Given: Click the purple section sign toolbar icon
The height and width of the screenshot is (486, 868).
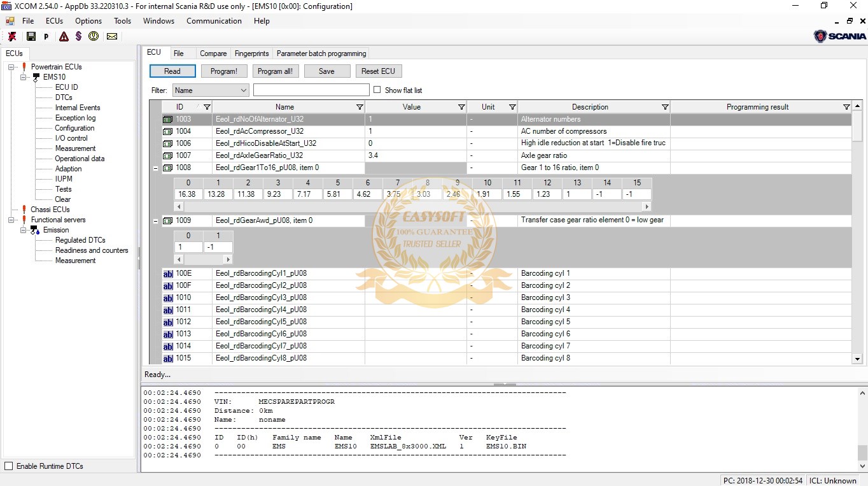Looking at the screenshot, I should click(78, 36).
